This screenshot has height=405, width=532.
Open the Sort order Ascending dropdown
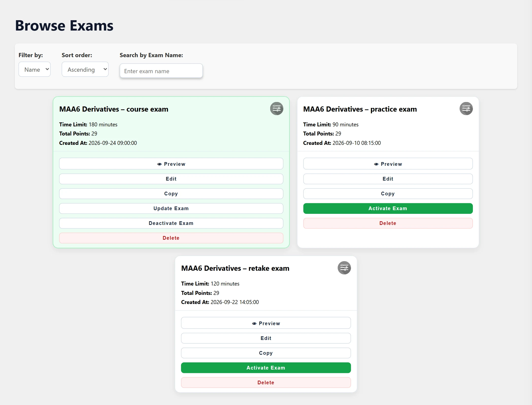85,69
